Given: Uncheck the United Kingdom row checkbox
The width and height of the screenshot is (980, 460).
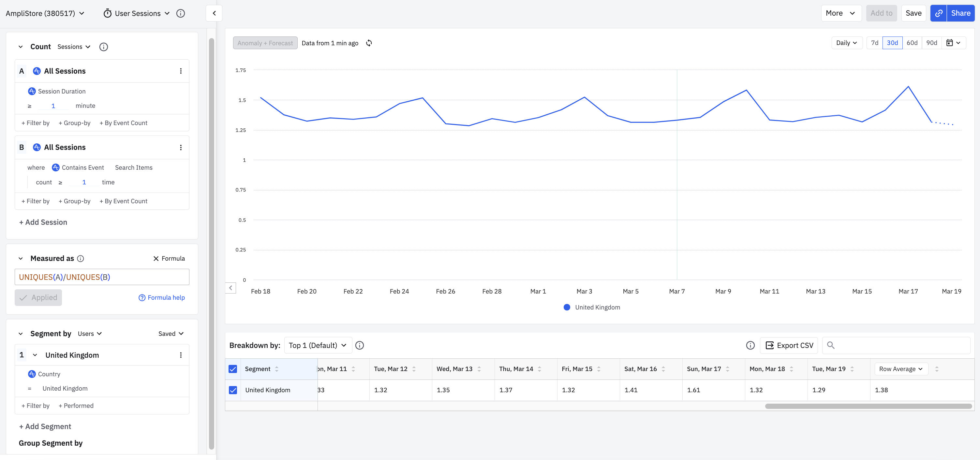Looking at the screenshot, I should (x=233, y=390).
